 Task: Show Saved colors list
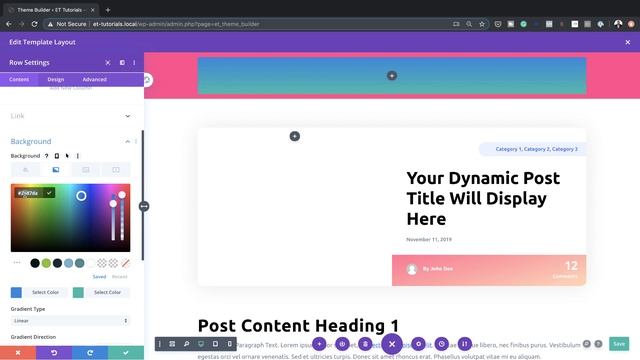click(x=99, y=277)
